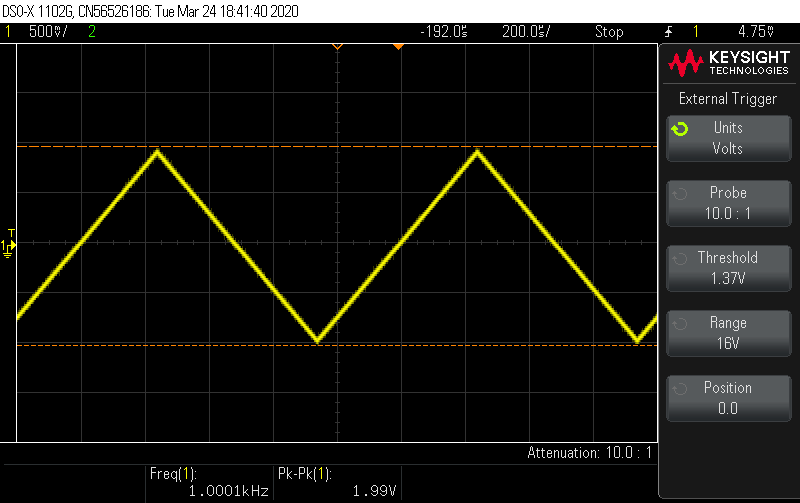This screenshot has height=503, width=800.
Task: Click the channel 1 ground level marker
Action: pos(8,248)
